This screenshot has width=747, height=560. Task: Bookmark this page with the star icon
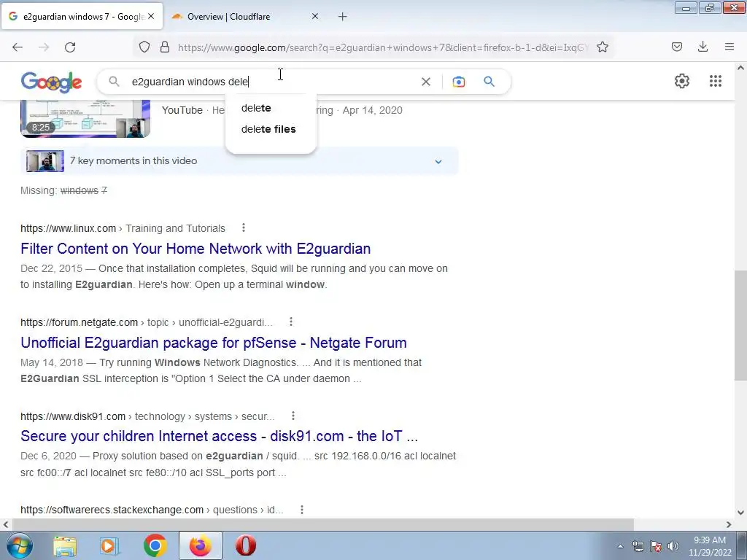tap(603, 47)
